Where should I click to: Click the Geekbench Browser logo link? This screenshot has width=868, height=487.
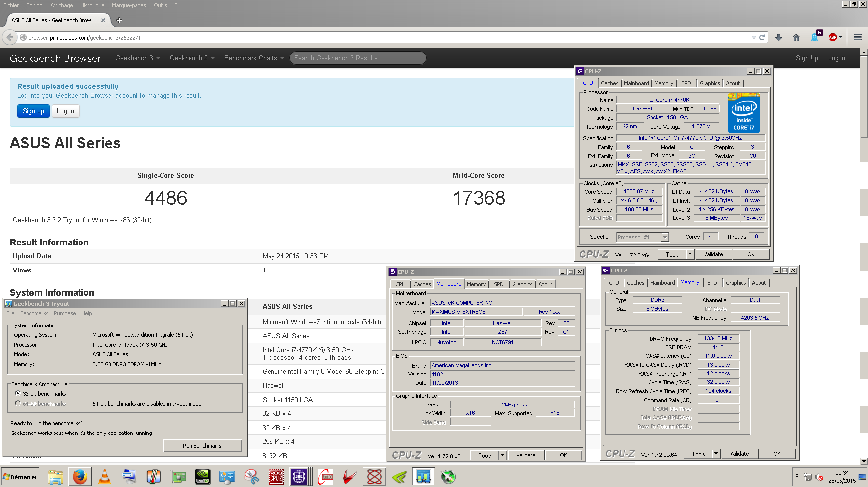pos(55,58)
